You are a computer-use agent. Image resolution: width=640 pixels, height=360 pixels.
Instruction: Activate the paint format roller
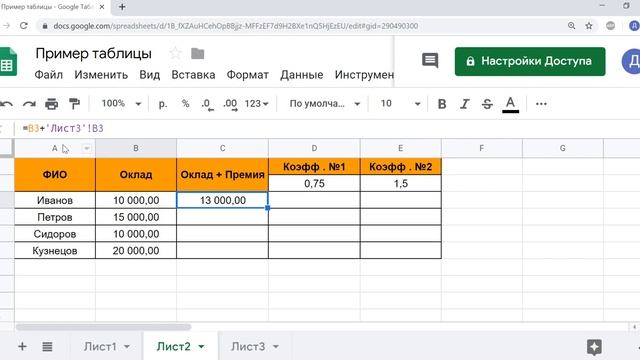[74, 104]
